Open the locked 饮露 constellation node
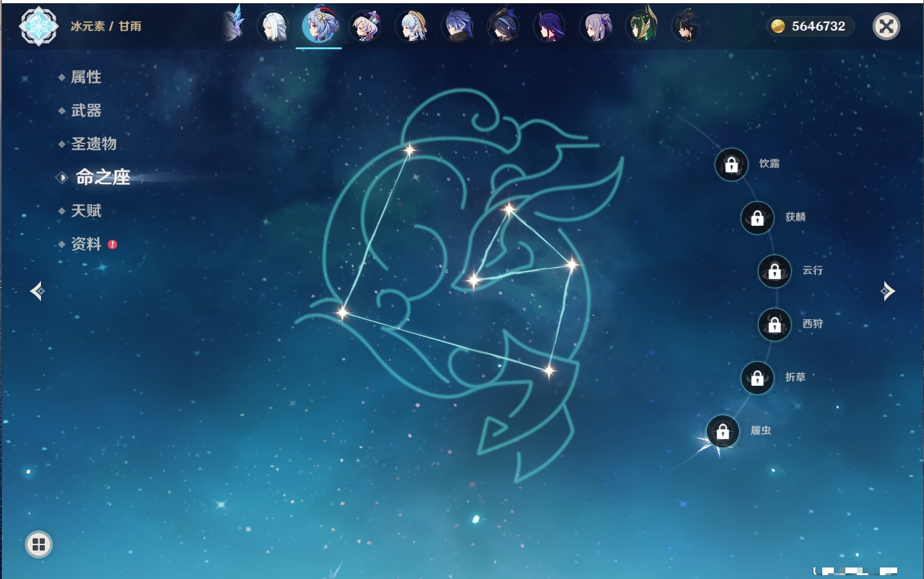 pyautogui.click(x=731, y=165)
